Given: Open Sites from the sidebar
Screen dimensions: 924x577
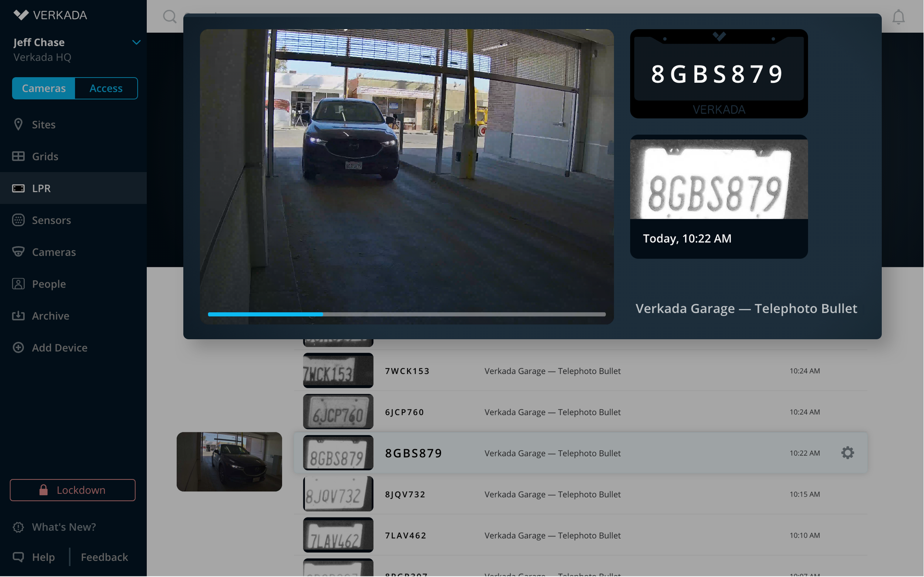Looking at the screenshot, I should point(44,125).
